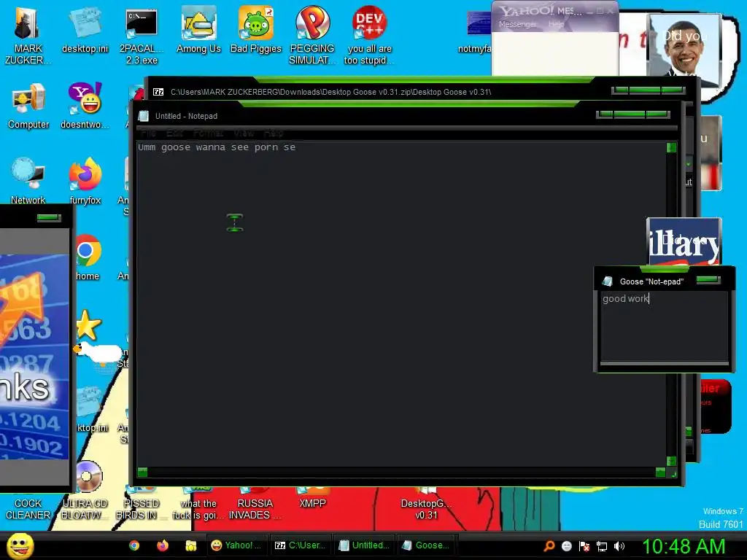747x560 pixels.
Task: Open pinned File Explorer from the taskbar
Action: click(x=191, y=545)
